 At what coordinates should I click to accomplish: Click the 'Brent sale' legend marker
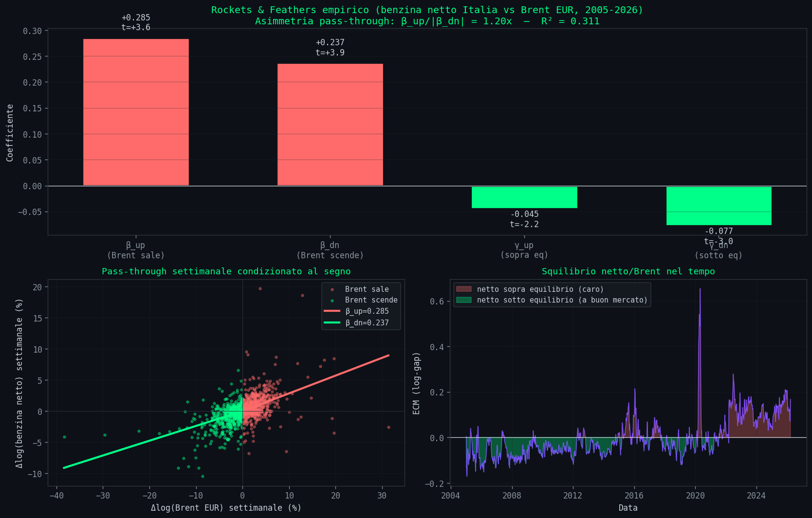[332, 289]
